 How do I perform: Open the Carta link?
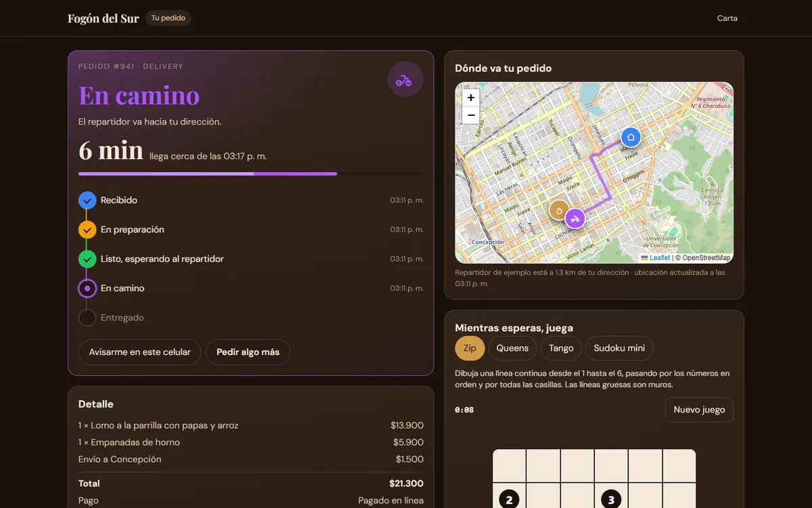coord(727,18)
